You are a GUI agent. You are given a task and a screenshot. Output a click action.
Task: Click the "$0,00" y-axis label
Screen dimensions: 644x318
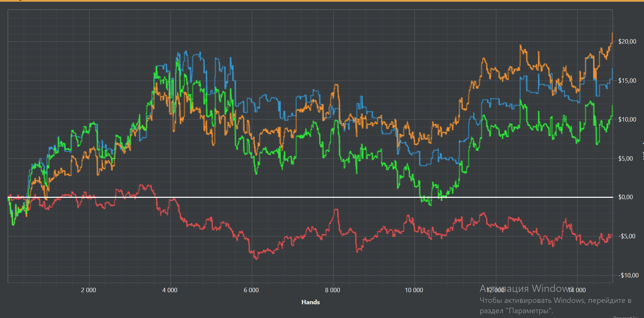click(625, 197)
